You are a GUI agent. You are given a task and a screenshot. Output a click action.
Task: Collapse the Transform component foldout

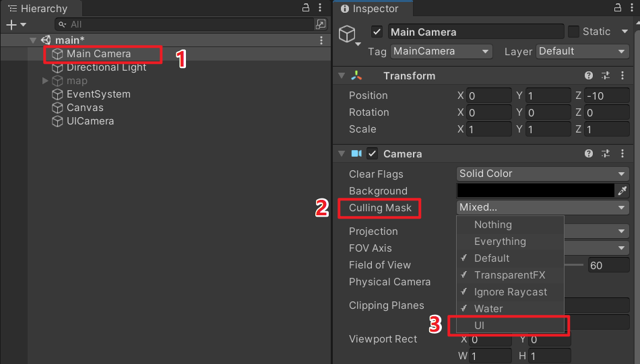[342, 76]
